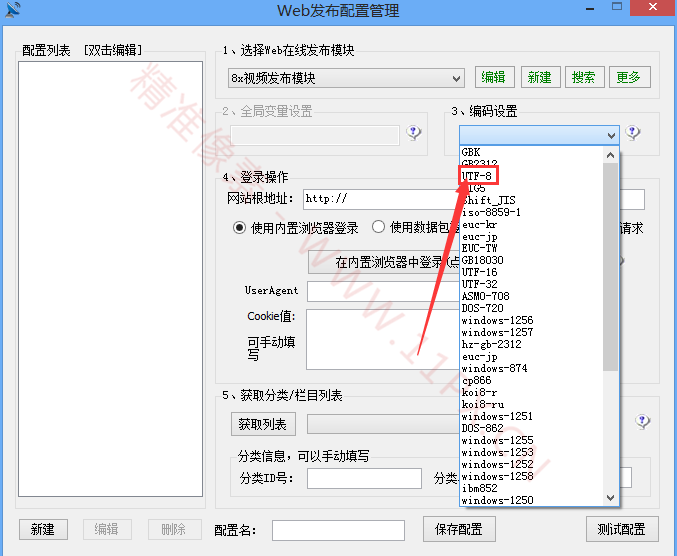Click help icon beside 全局变量设置 field
The image size is (677, 556).
413,132
